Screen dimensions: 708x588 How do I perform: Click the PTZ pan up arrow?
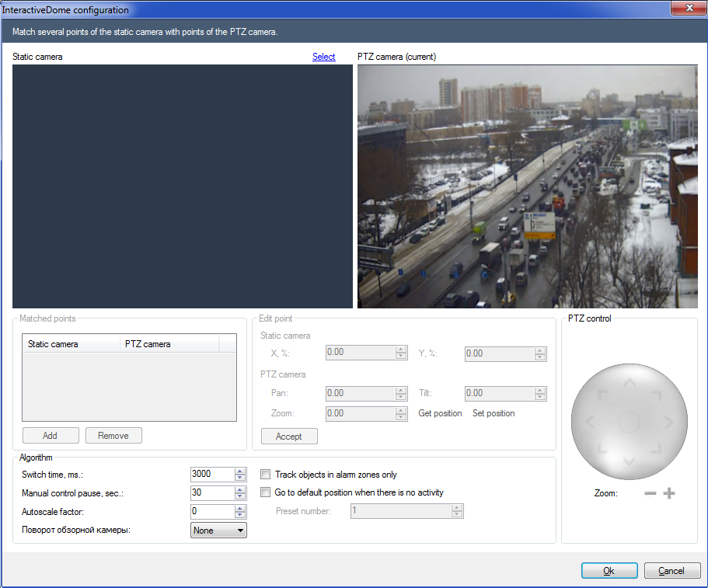point(629,382)
